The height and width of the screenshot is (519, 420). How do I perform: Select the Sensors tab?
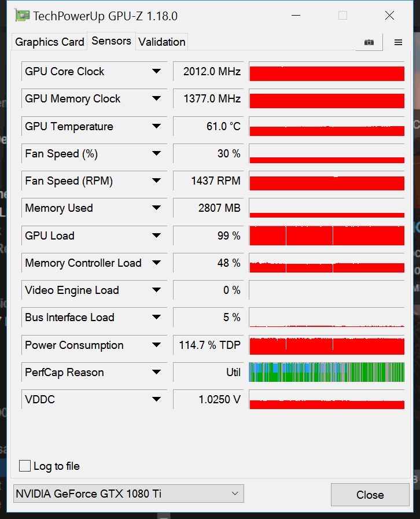tap(111, 41)
